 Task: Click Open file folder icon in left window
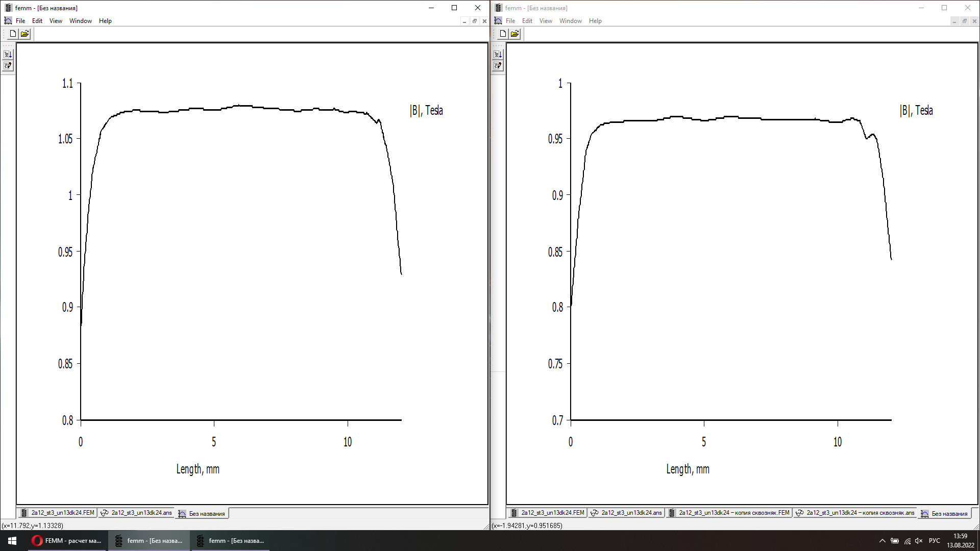24,34
